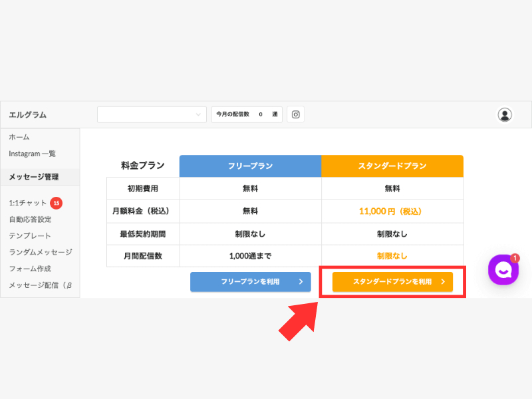The height and width of the screenshot is (399, 532).
Task: Open テンプレート in sidebar
Action: point(30,236)
